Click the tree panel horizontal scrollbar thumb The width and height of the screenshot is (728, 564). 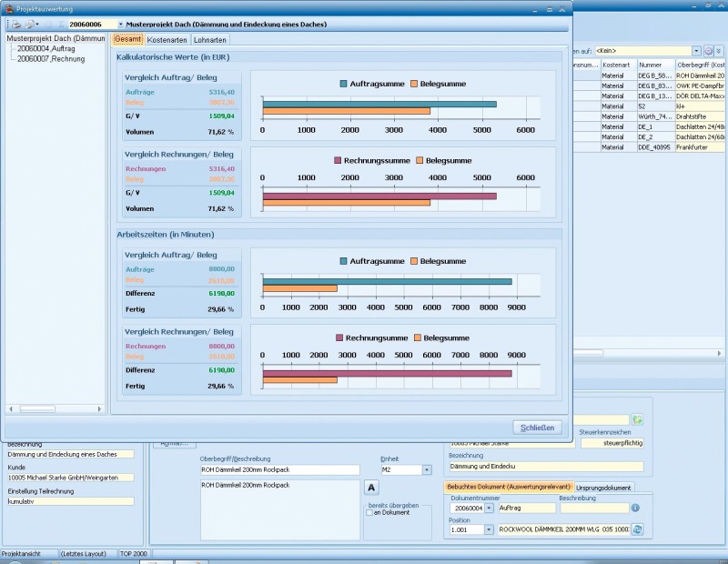coord(37,409)
